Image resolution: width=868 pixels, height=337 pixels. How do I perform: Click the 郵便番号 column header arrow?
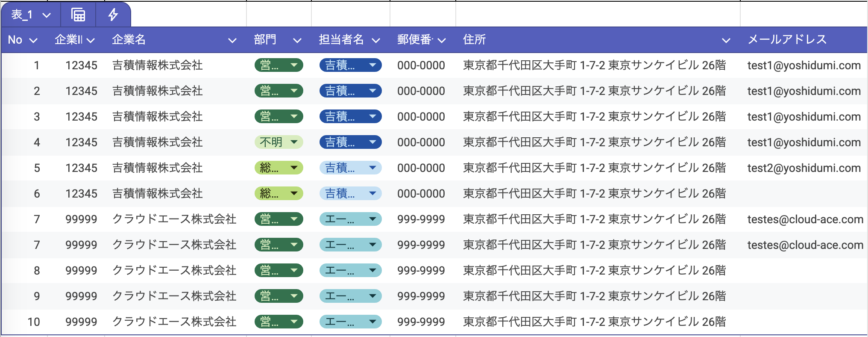(x=442, y=40)
